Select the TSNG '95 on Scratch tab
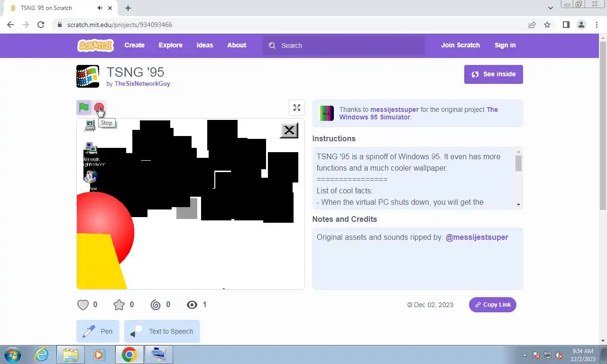This screenshot has height=364, width=607. click(x=59, y=8)
